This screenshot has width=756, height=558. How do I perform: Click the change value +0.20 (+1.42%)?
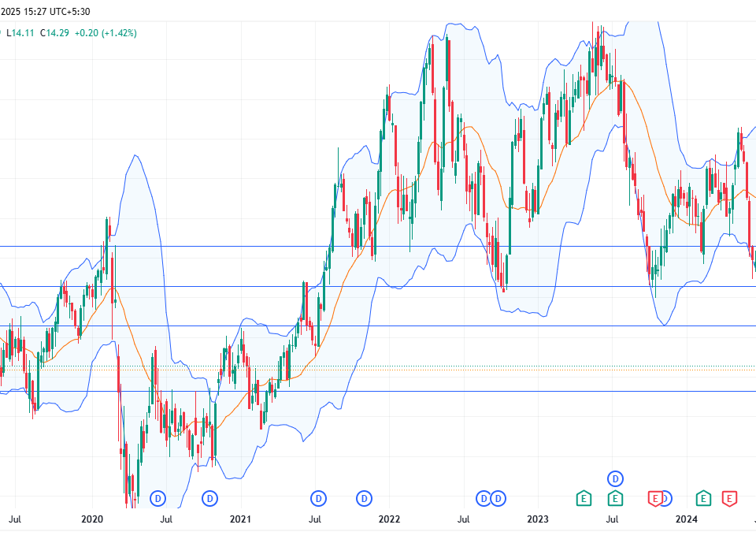(106, 33)
